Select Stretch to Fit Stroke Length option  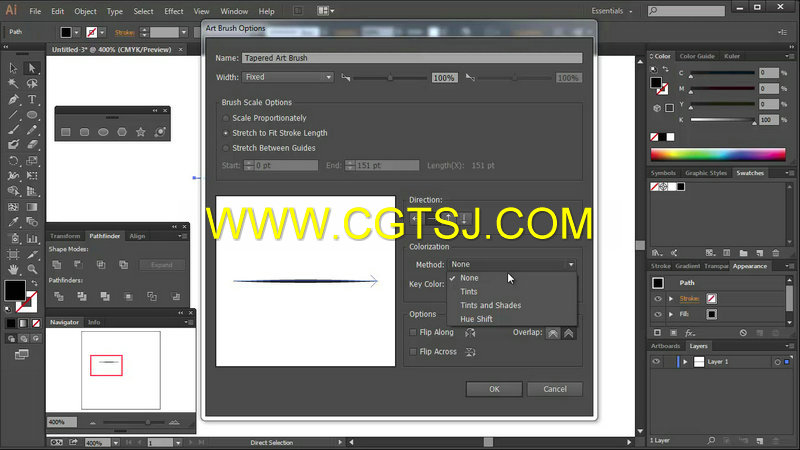click(x=226, y=133)
